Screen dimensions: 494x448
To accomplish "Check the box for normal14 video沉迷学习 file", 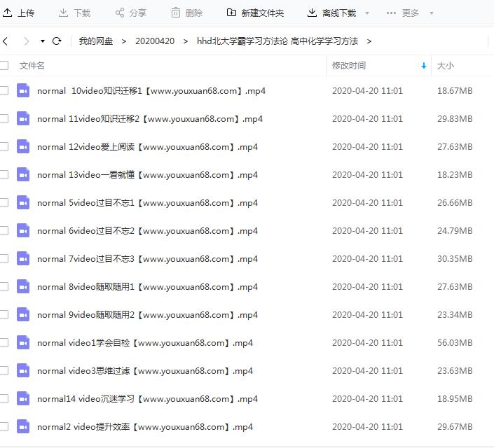I will pyautogui.click(x=4, y=398).
